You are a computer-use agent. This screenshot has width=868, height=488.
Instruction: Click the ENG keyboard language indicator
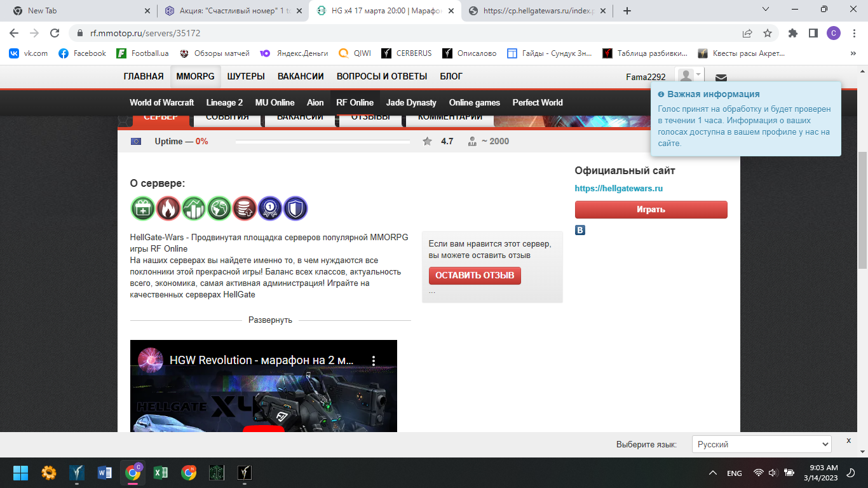[735, 473]
